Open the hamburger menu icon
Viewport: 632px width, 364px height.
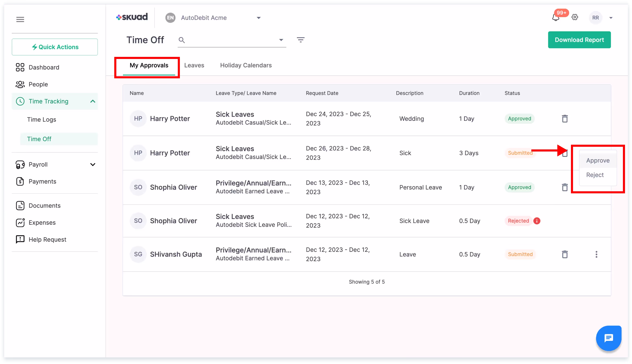(x=20, y=20)
